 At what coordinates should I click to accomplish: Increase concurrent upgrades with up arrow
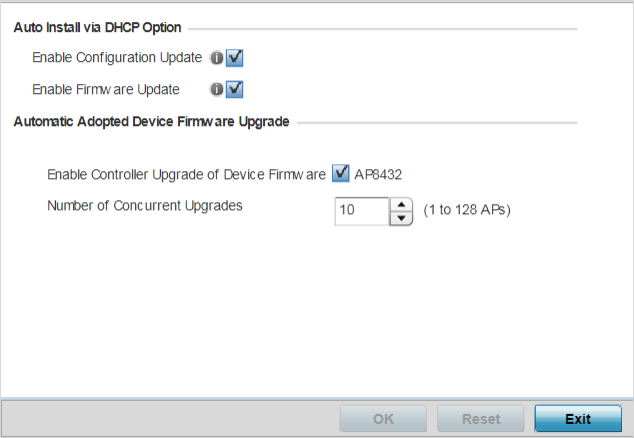(x=401, y=205)
